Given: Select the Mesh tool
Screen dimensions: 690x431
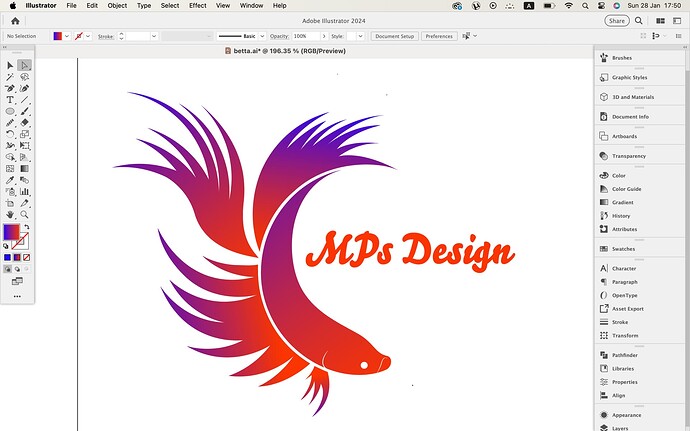Looking at the screenshot, I should (10, 169).
